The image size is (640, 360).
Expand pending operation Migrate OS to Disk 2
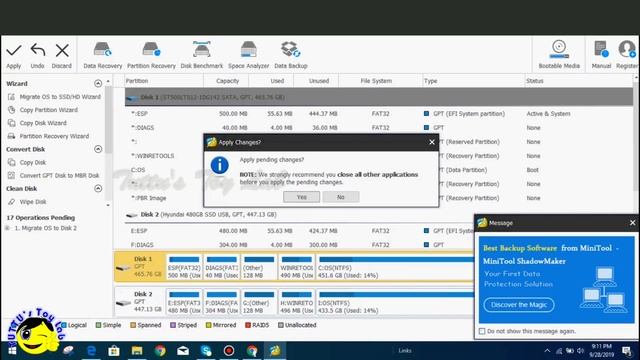(7, 228)
